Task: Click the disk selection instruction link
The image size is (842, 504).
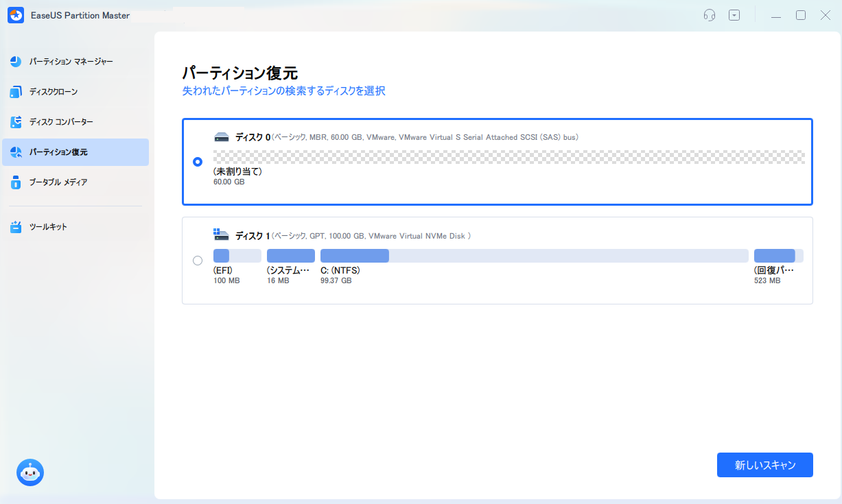Action: pyautogui.click(x=283, y=91)
